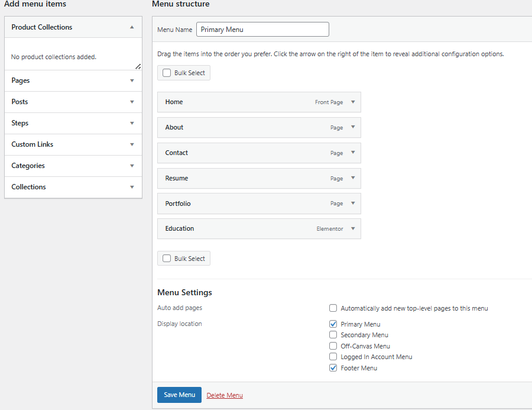
Task: Uncheck the Footer Menu display location
Action: tap(333, 368)
